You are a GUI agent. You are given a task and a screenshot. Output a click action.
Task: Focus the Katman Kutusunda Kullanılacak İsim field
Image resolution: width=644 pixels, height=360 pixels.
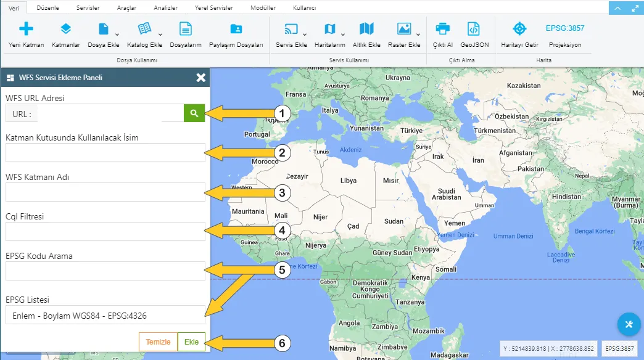(105, 152)
